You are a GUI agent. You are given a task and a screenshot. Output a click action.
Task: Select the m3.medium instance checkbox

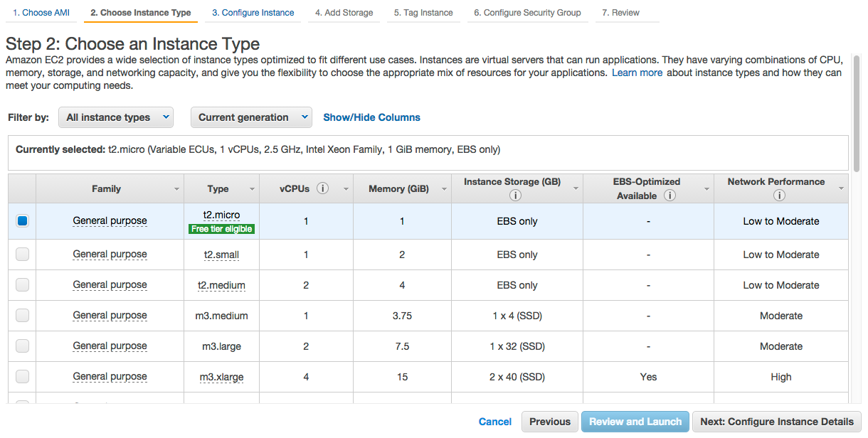[22, 315]
